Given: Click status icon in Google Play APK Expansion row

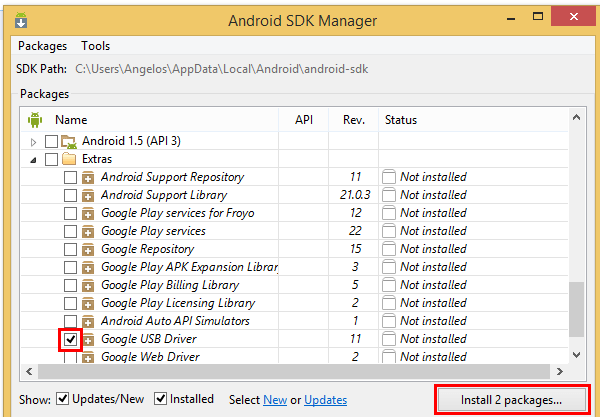Looking at the screenshot, I should coord(389,267).
